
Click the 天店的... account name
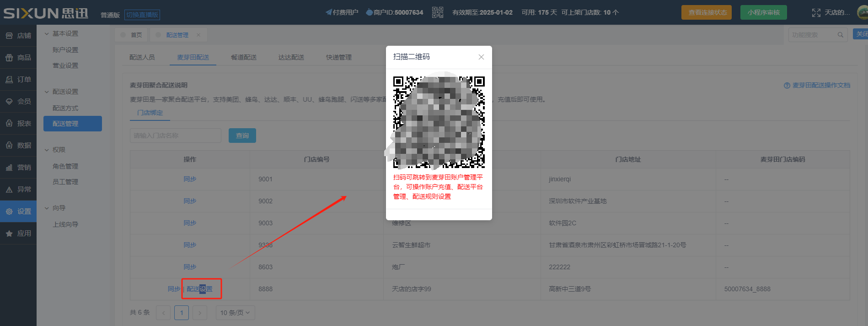pyautogui.click(x=837, y=12)
